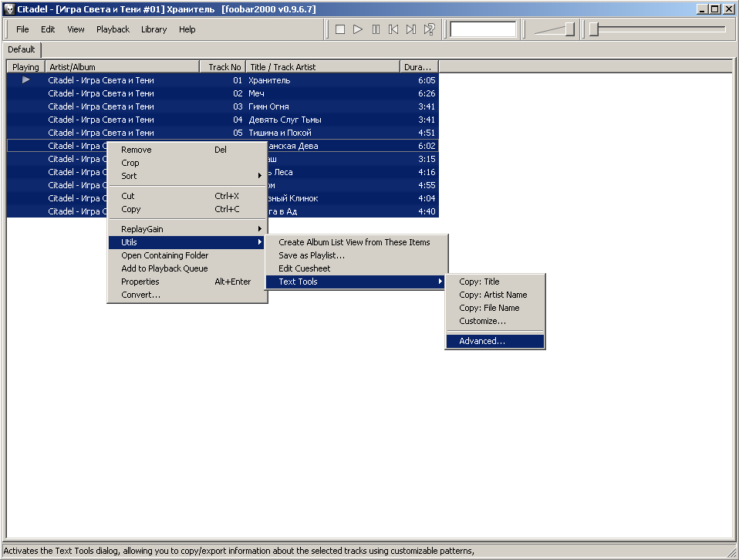
Task: Select track 04 Девять Слуг Тьмы
Action: (x=222, y=120)
